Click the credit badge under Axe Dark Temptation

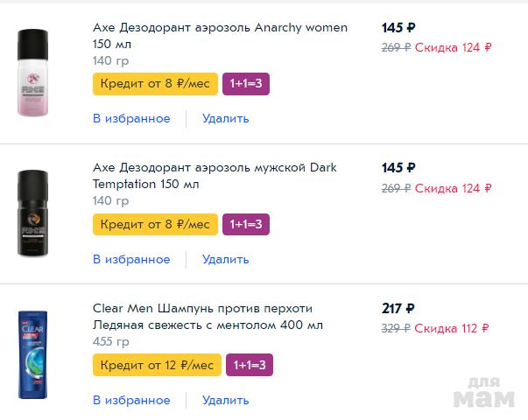pos(155,224)
